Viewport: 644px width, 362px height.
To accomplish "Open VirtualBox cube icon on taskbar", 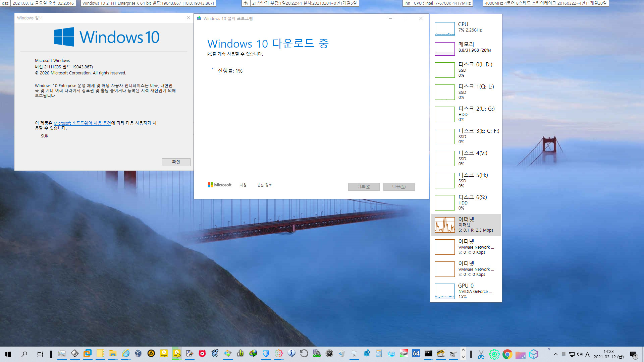I will click(138, 354).
